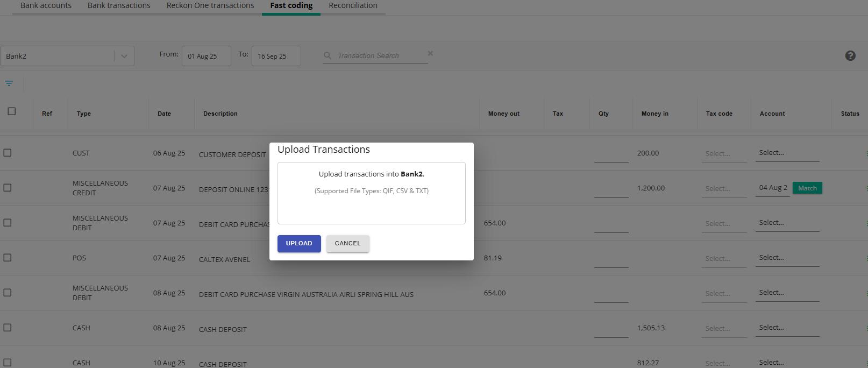Check the CALTEX AVENEL POS row checkbox

pyautogui.click(x=8, y=258)
